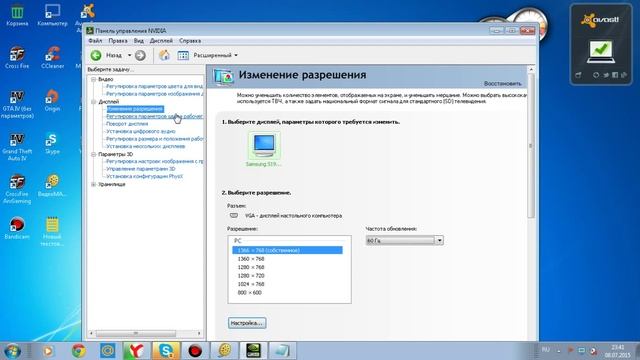Image resolution: width=640 pixels, height=360 pixels.
Task: Select resolution 1280 × 720
Action: [251, 276]
